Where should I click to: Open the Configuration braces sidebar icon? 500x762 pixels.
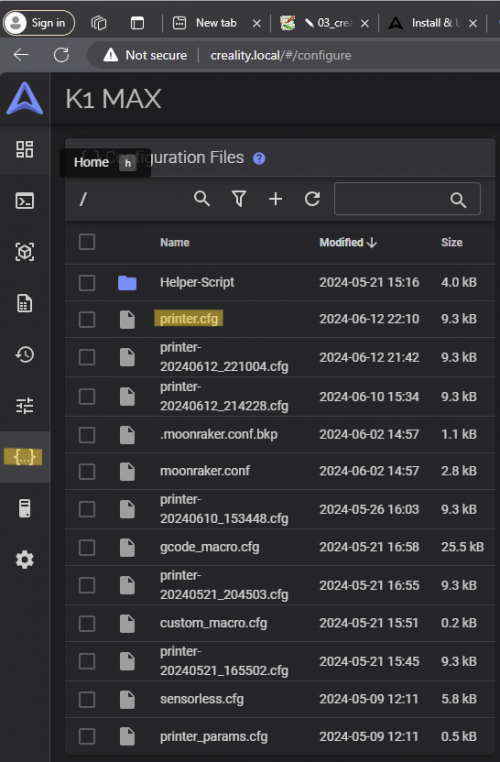[23, 457]
